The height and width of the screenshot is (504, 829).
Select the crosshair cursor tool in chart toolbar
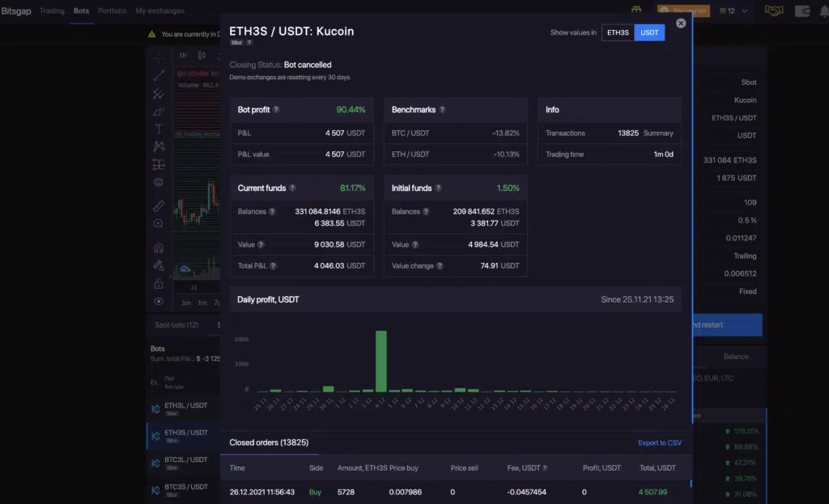159,57
